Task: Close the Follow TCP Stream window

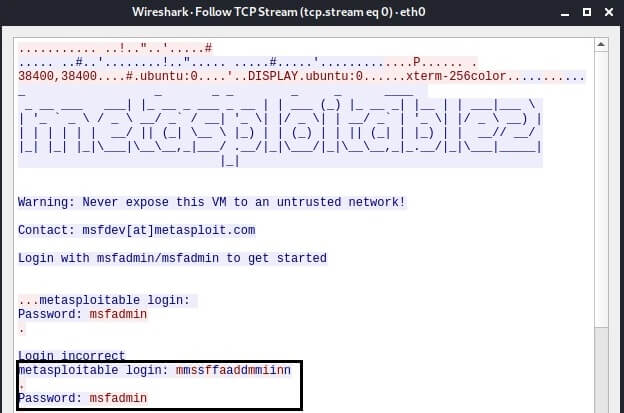Action: pos(609,12)
